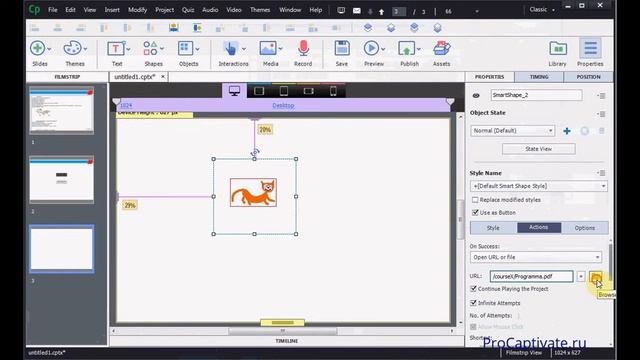The height and width of the screenshot is (360, 640).
Task: Toggle Continue Playing the Project checkbox
Action: click(473, 289)
